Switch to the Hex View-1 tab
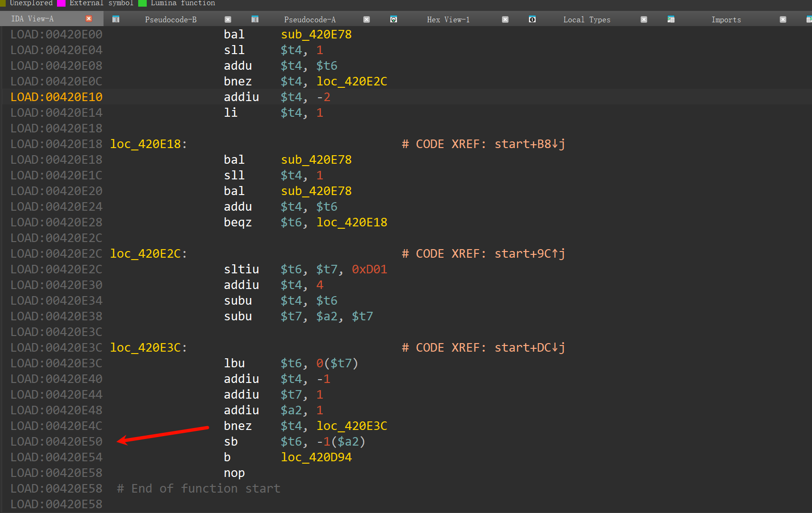 pos(448,19)
